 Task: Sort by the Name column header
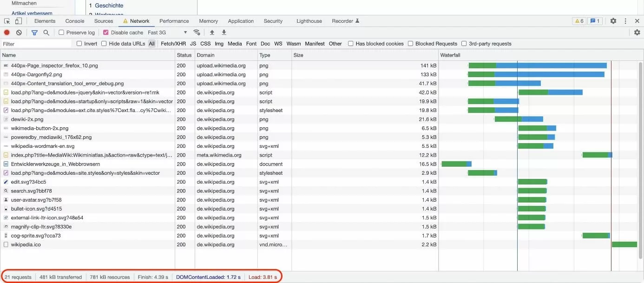[x=87, y=55]
